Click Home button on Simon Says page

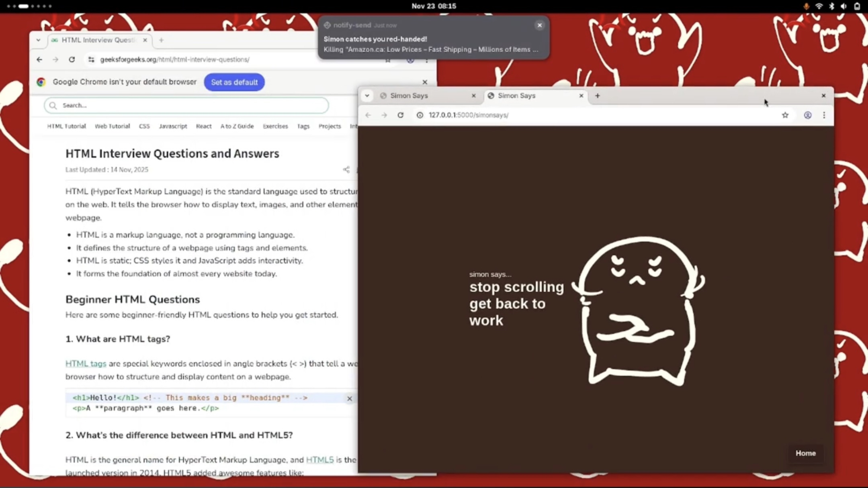click(x=805, y=453)
